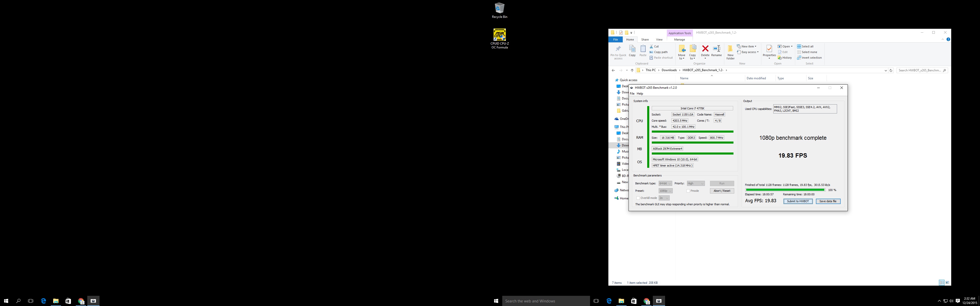Click the Abort / Reset button
Screen dimensions: 980x306
click(722, 191)
